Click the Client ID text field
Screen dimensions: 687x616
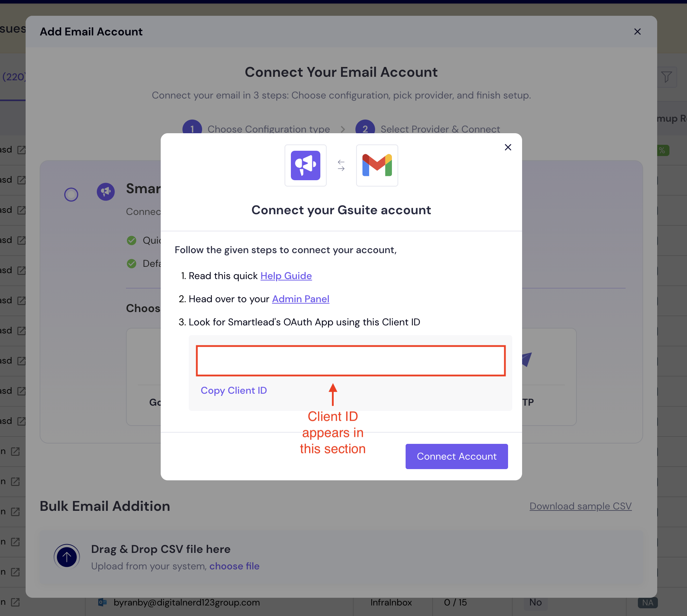coord(351,361)
